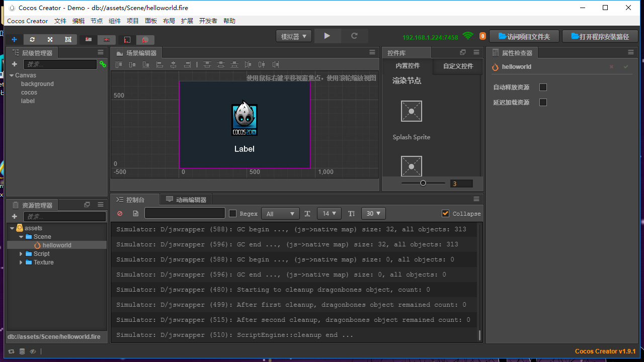Switch to the 自定义控件 tab
This screenshot has width=644, height=362.
458,66
